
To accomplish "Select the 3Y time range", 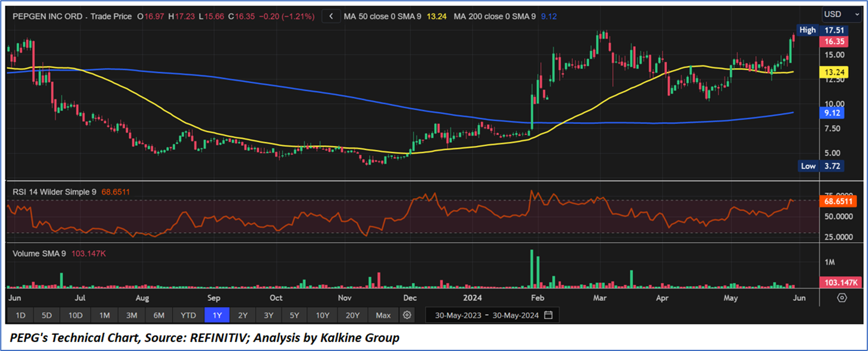I will click(x=268, y=315).
